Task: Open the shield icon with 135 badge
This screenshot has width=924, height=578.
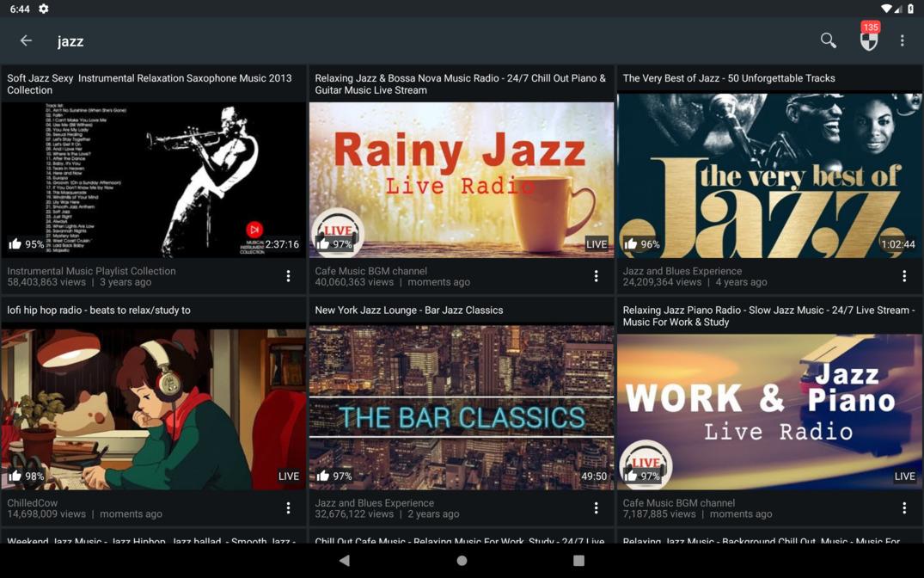Action: [869, 40]
